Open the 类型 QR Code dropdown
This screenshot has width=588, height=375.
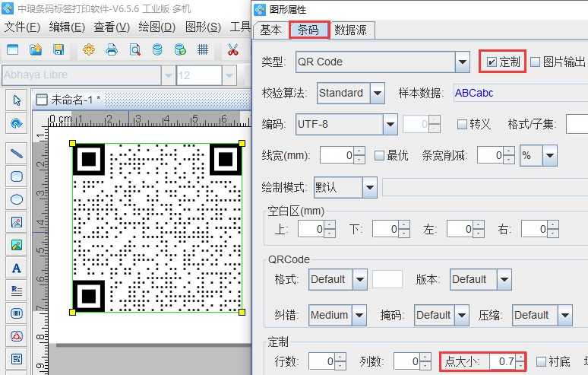tap(463, 62)
